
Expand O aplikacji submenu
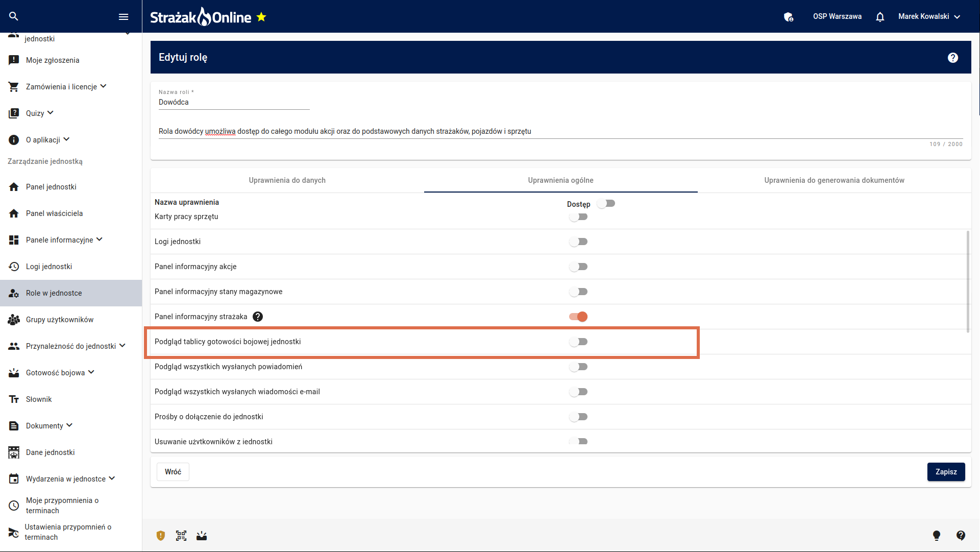(66, 139)
